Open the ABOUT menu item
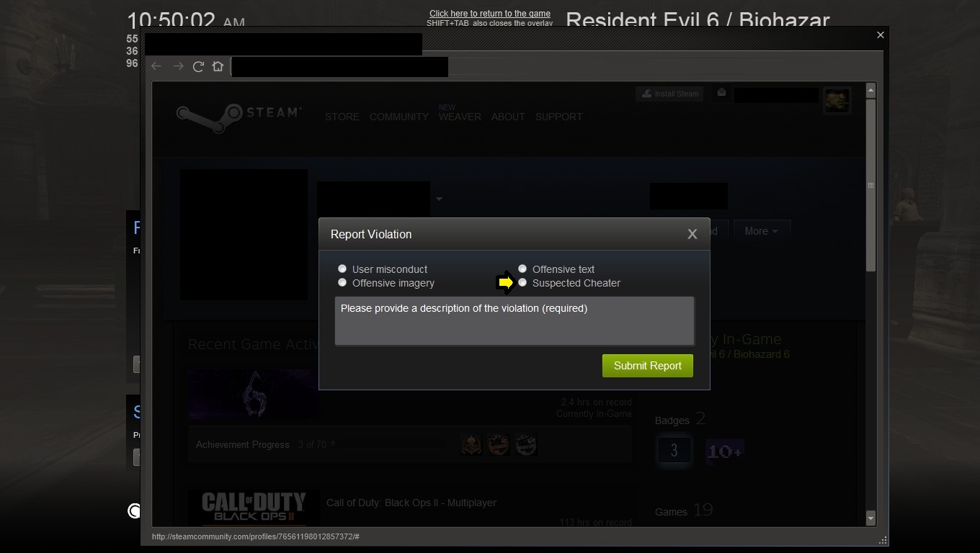980x553 pixels. 508,117
